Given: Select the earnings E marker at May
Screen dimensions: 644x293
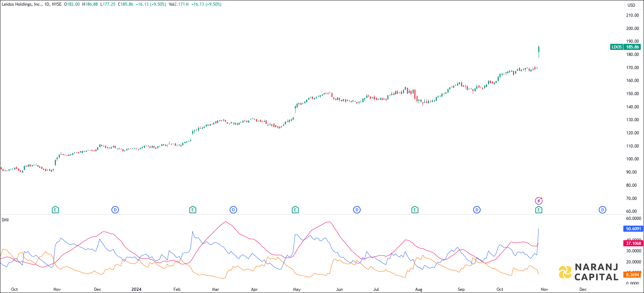Looking at the screenshot, I should click(295, 210).
